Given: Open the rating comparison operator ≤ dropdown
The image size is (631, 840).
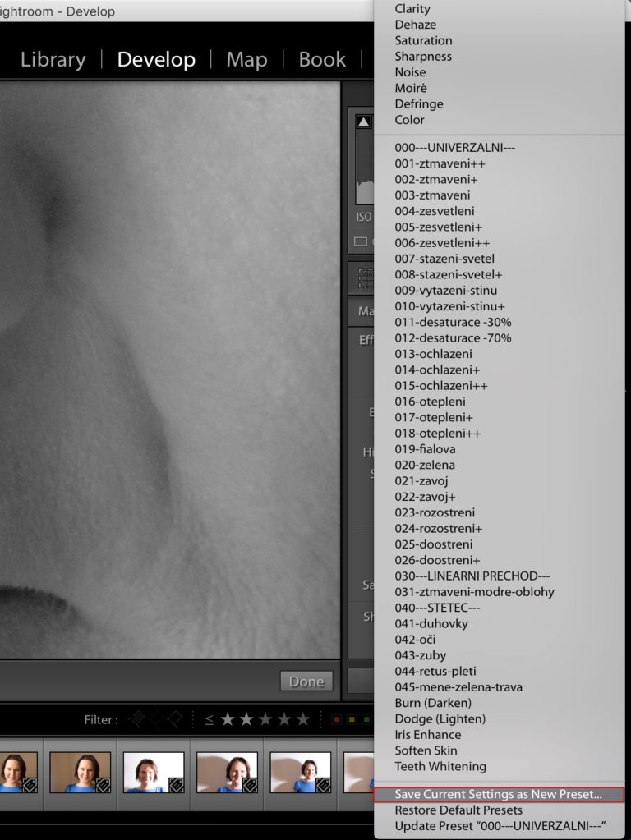Looking at the screenshot, I should click(210, 719).
